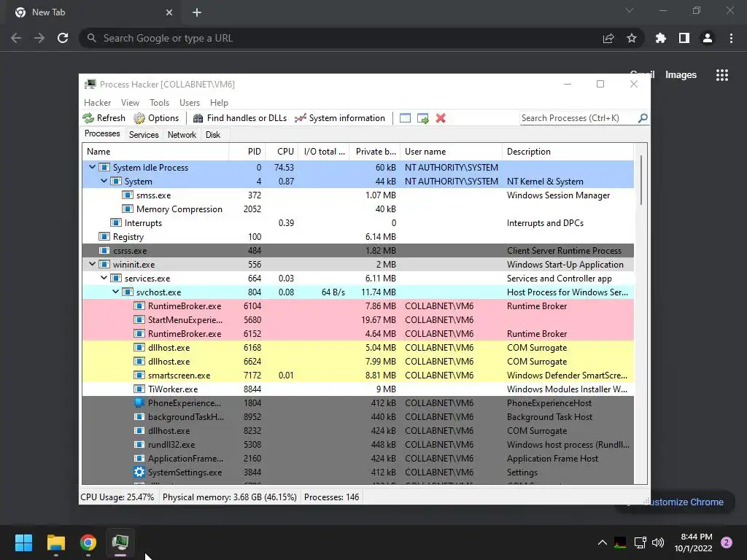Select the Processes tab
Image resolution: width=747 pixels, height=560 pixels.
(x=102, y=134)
